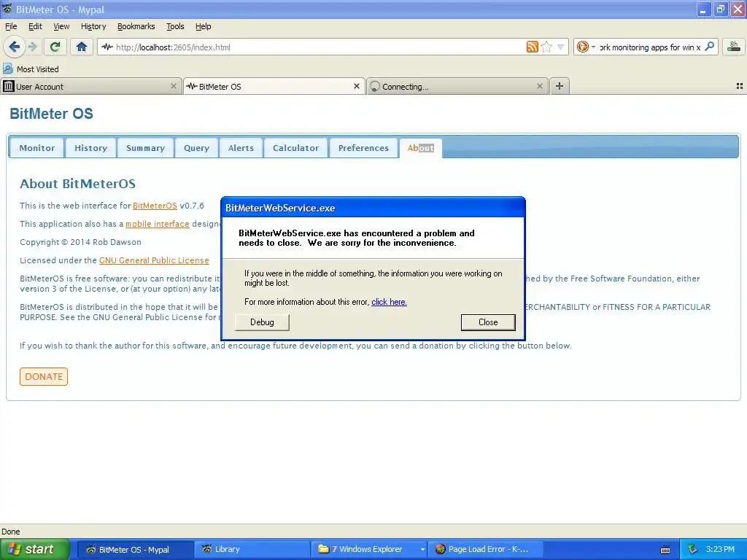Open the BitMeter History page tab

pyautogui.click(x=90, y=148)
